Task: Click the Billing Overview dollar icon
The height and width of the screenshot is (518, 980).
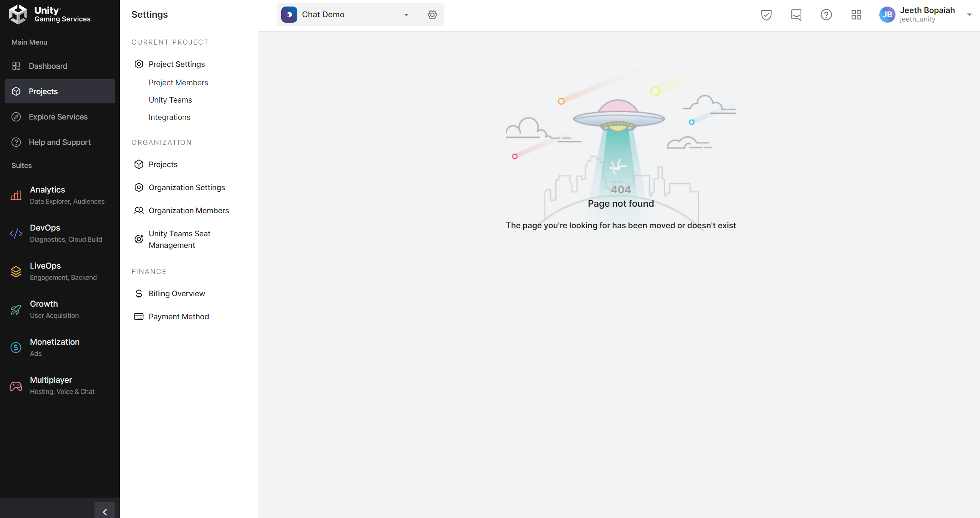Action: click(139, 294)
